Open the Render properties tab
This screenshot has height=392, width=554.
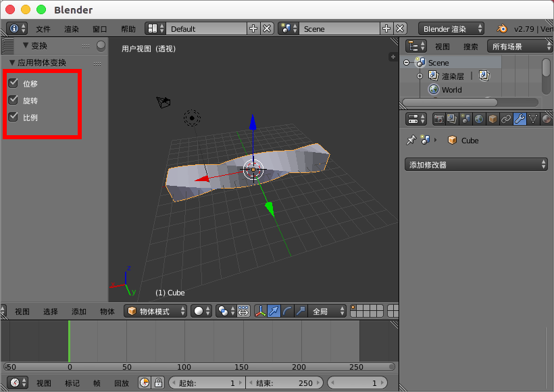pyautogui.click(x=439, y=119)
